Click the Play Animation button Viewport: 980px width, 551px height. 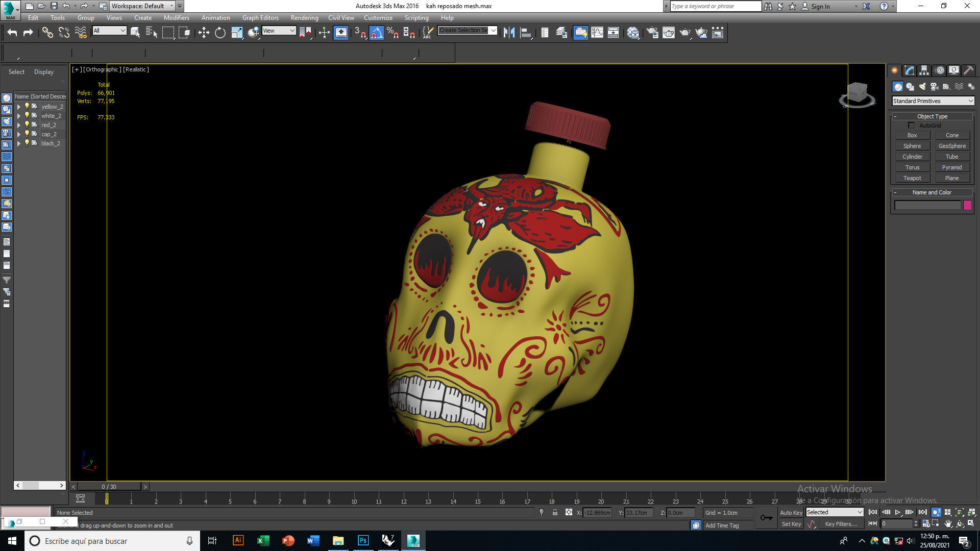(x=897, y=512)
